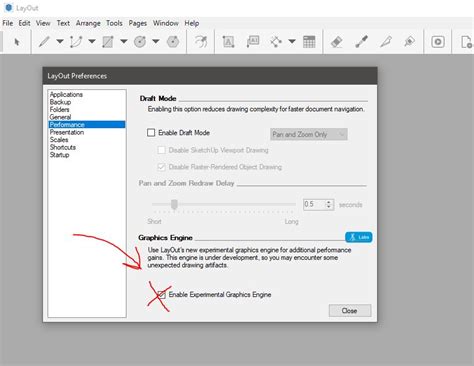
Task: Click the LayOut app icon in title bar
Action: coord(8,7)
